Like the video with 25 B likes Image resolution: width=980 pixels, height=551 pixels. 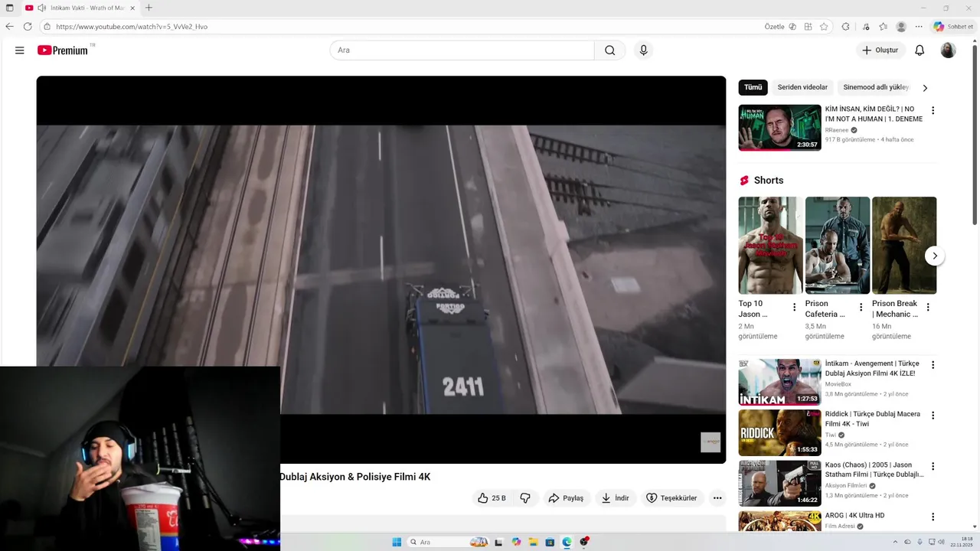492,498
